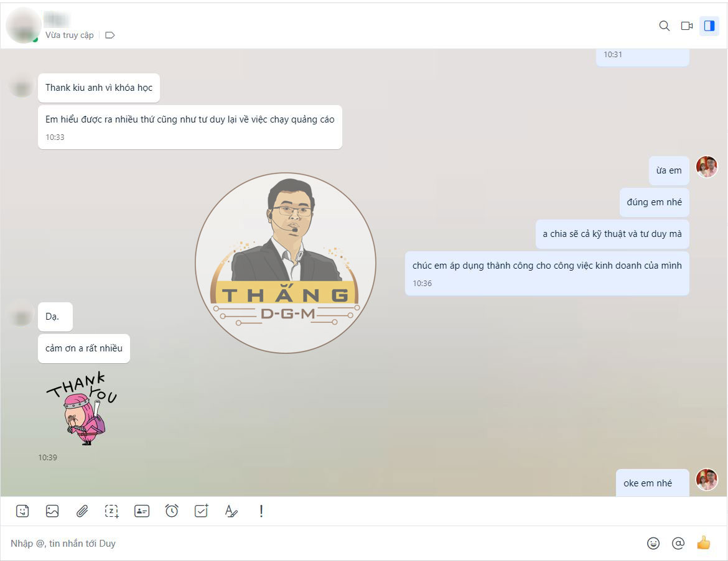Image resolution: width=728 pixels, height=561 pixels.
Task: Click the 10:31 timestamp bubble
Action: point(642,57)
